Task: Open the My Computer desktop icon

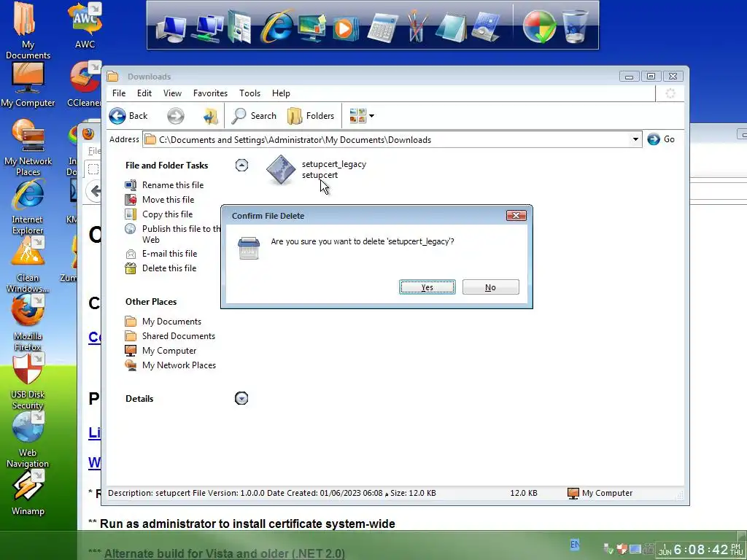Action: click(x=28, y=85)
